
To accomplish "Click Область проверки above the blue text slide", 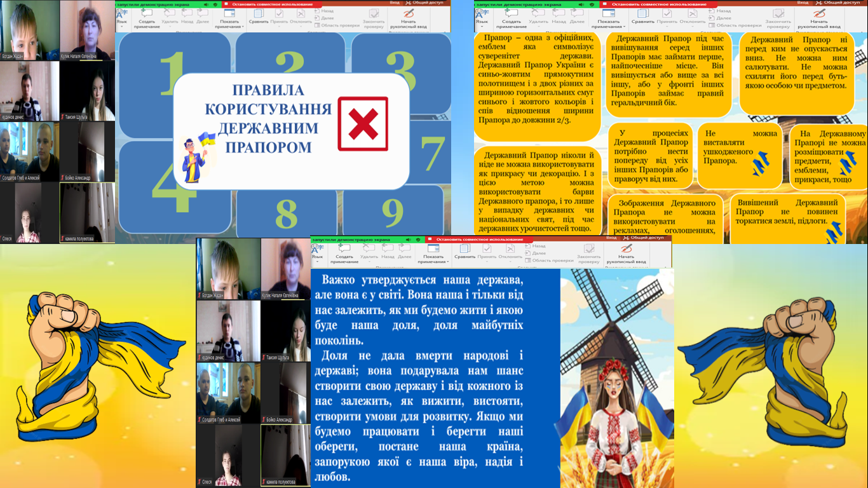I will [549, 261].
